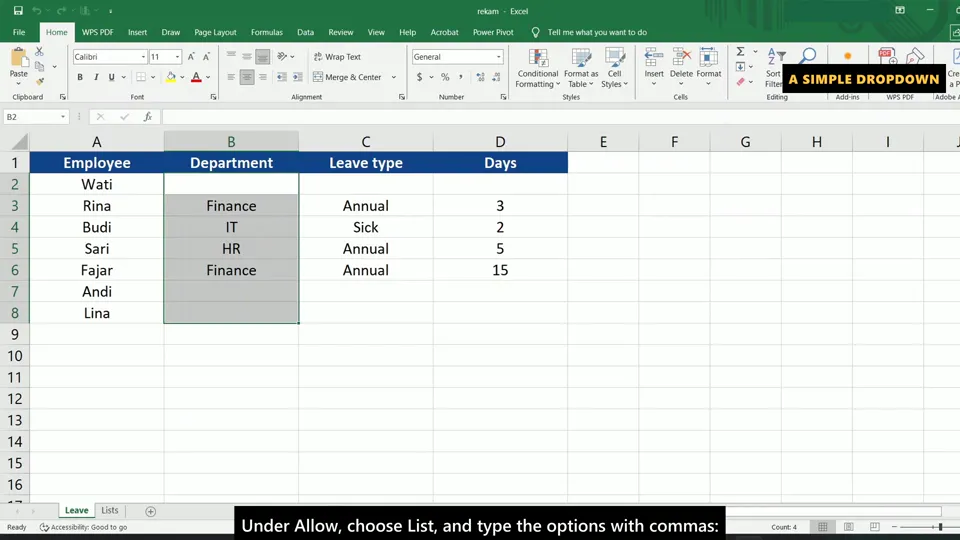Switch to Normal view in status bar
The image size is (960, 540).
tap(823, 527)
